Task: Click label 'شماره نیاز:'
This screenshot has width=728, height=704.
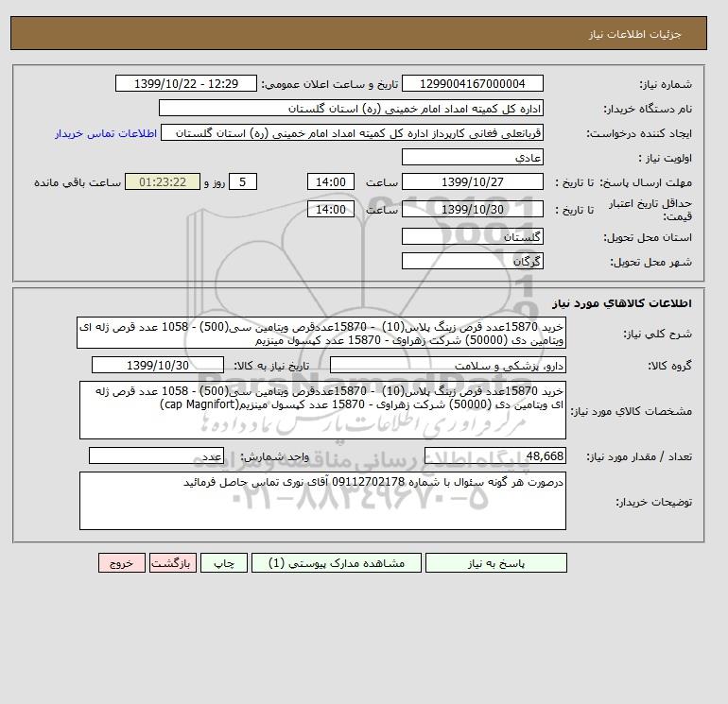Action: (x=666, y=84)
